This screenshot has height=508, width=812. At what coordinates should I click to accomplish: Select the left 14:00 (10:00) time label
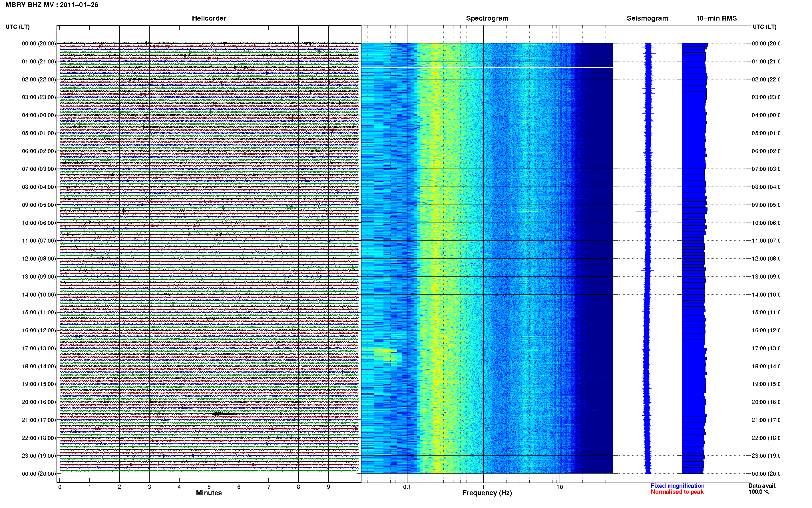coord(39,295)
